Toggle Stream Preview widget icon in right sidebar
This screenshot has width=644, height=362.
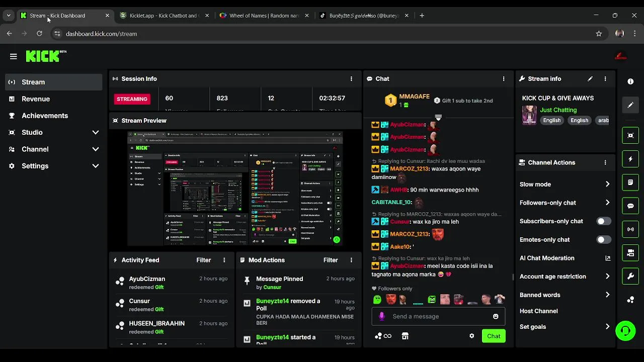[x=630, y=135]
